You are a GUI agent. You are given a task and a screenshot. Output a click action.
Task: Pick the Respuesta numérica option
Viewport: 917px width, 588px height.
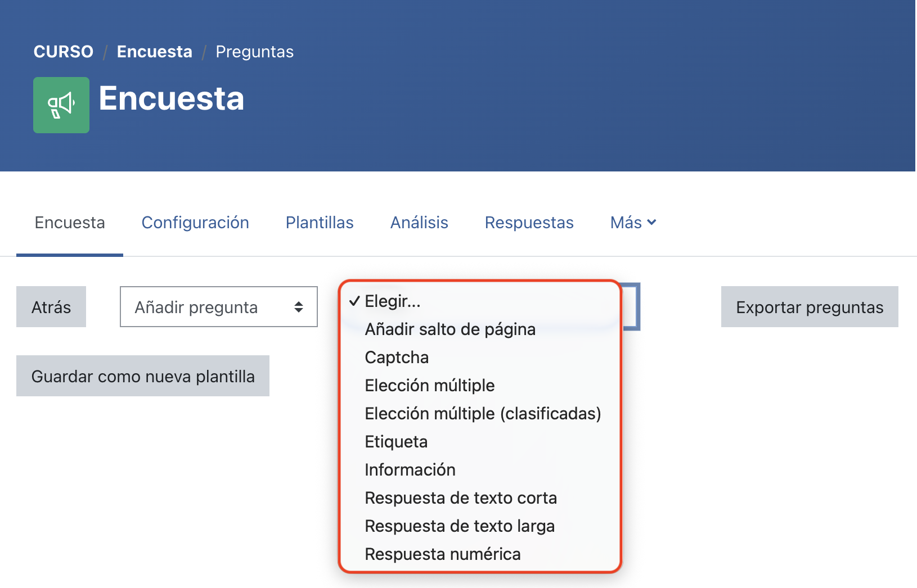tap(480, 554)
